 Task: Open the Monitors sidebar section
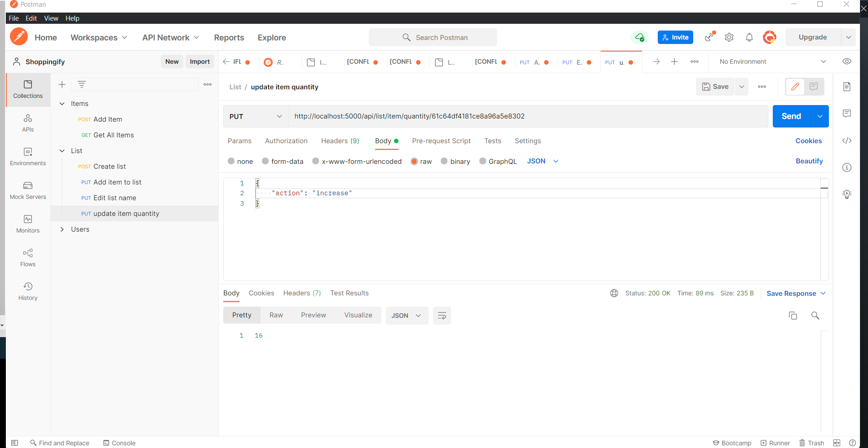click(28, 224)
